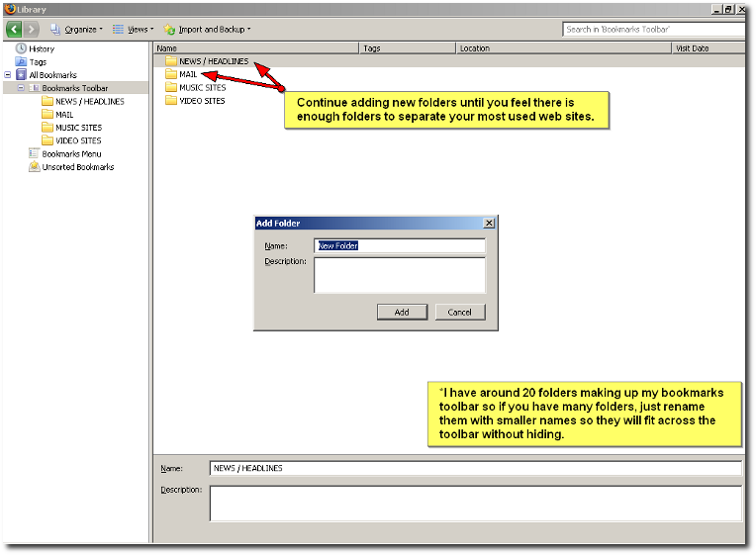Open the Views menu
Image resolution: width=756 pixels, height=555 pixels.
(x=134, y=30)
